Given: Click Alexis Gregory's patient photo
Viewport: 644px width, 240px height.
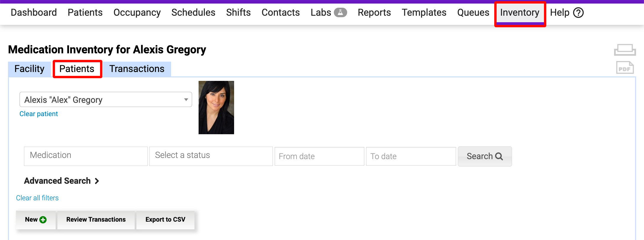Looking at the screenshot, I should [216, 107].
